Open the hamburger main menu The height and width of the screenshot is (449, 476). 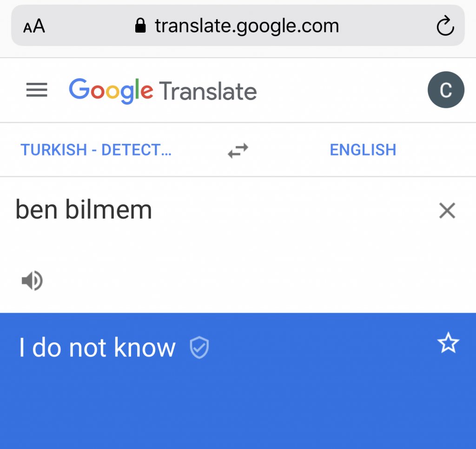click(x=37, y=90)
